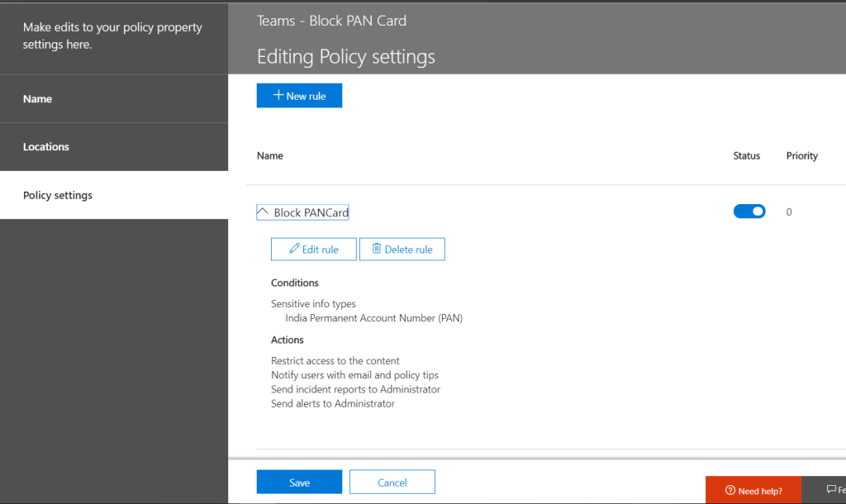
Task: Click Restrict access to the content action
Action: pyautogui.click(x=335, y=361)
